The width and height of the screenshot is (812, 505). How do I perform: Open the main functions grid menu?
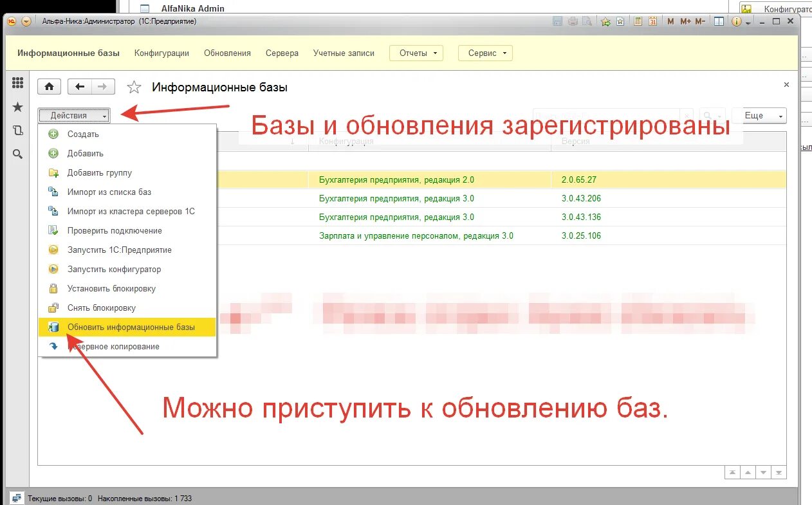pos(17,82)
